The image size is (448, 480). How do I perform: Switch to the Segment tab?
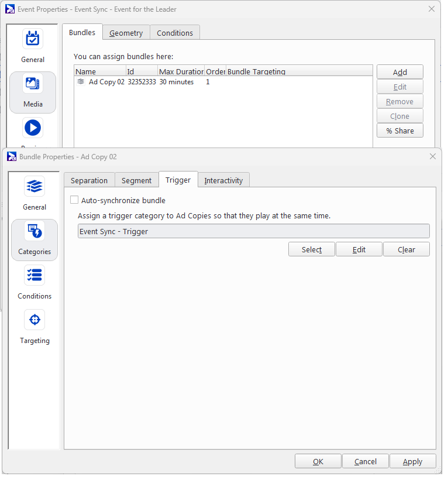(136, 180)
